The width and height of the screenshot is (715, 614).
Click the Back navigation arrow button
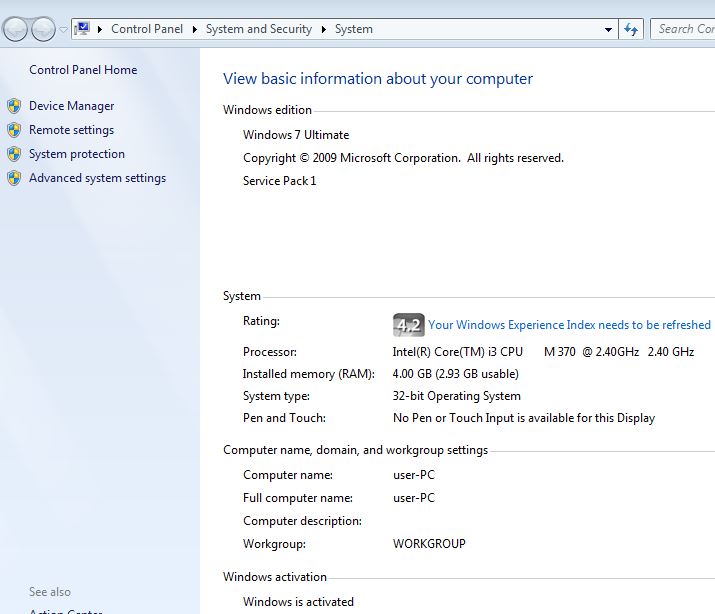pos(15,29)
